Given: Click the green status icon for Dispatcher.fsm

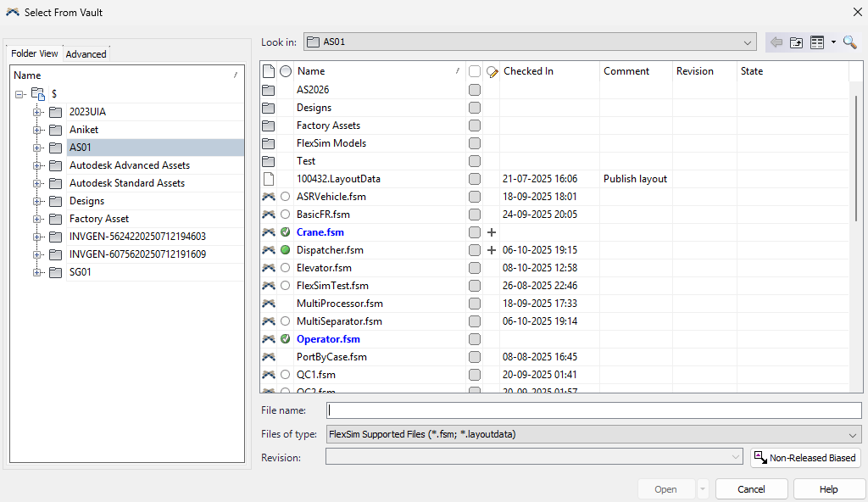Looking at the screenshot, I should pos(286,250).
